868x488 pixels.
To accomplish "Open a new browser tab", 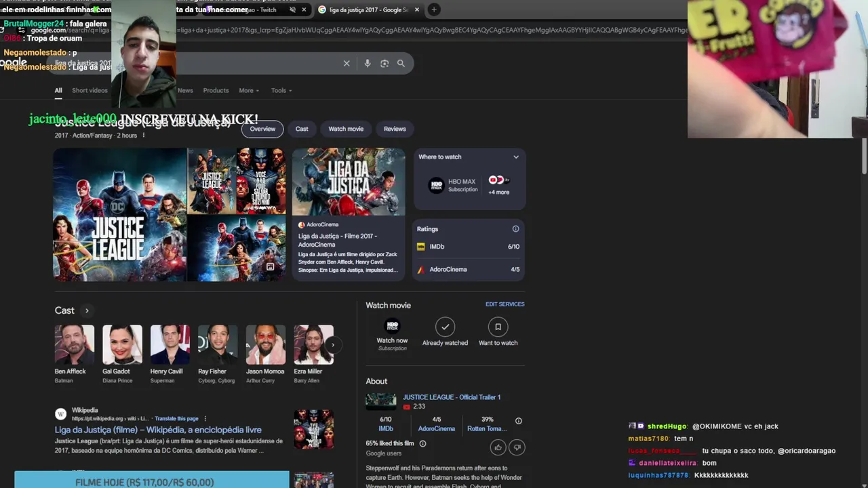I will coord(434,9).
